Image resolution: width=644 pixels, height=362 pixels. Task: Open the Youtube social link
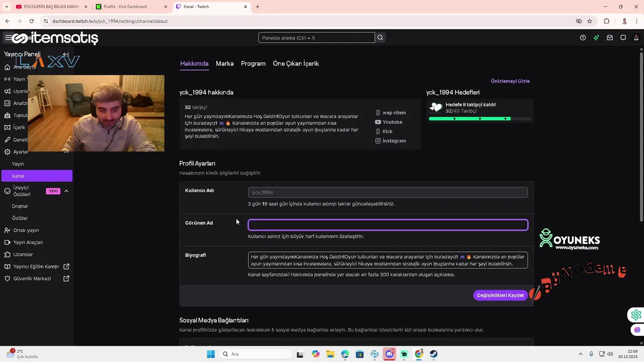388,122
